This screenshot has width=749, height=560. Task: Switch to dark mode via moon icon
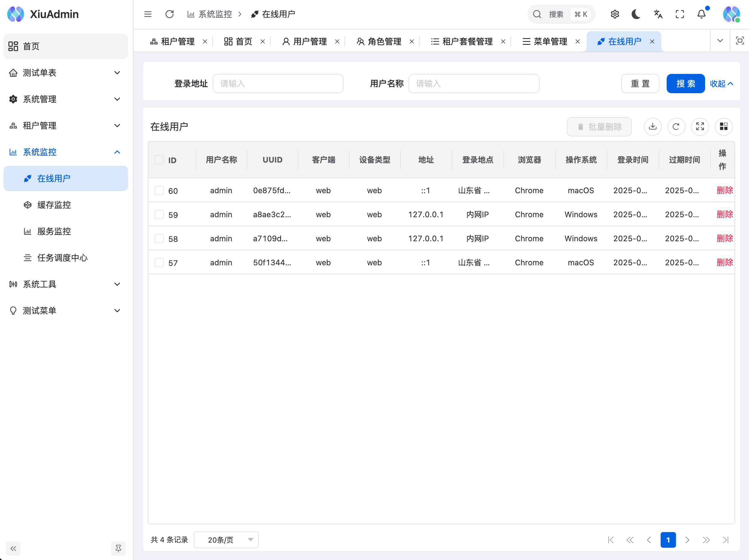(x=636, y=14)
